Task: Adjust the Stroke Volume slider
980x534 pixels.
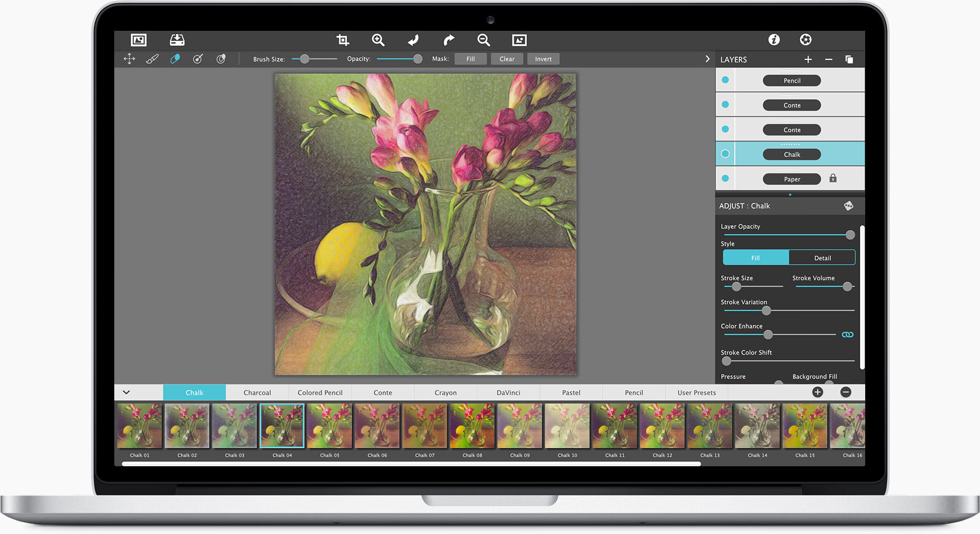Action: (825, 287)
